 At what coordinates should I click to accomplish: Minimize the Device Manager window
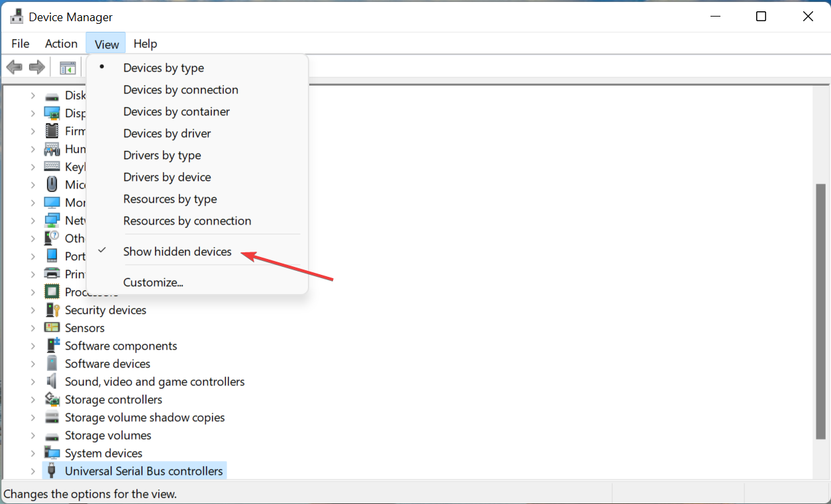pos(714,17)
